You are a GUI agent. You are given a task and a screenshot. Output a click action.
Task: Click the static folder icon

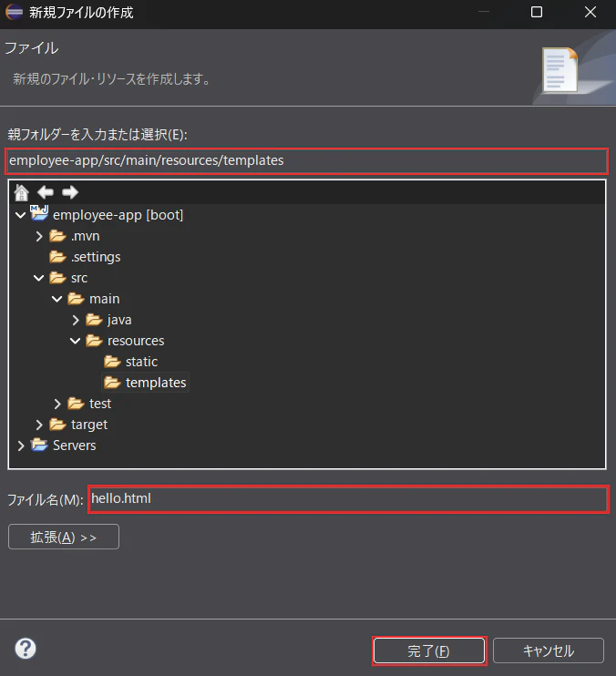coord(112,362)
